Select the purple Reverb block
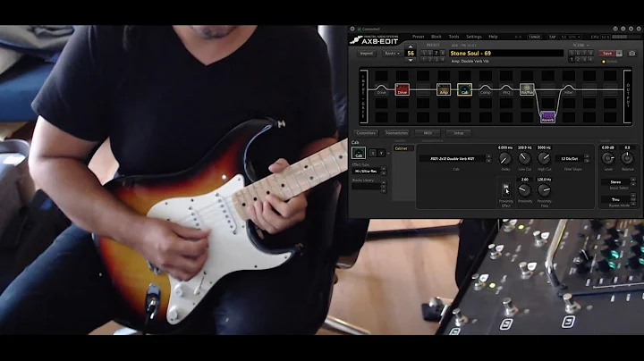The width and height of the screenshot is (644, 361). [548, 117]
